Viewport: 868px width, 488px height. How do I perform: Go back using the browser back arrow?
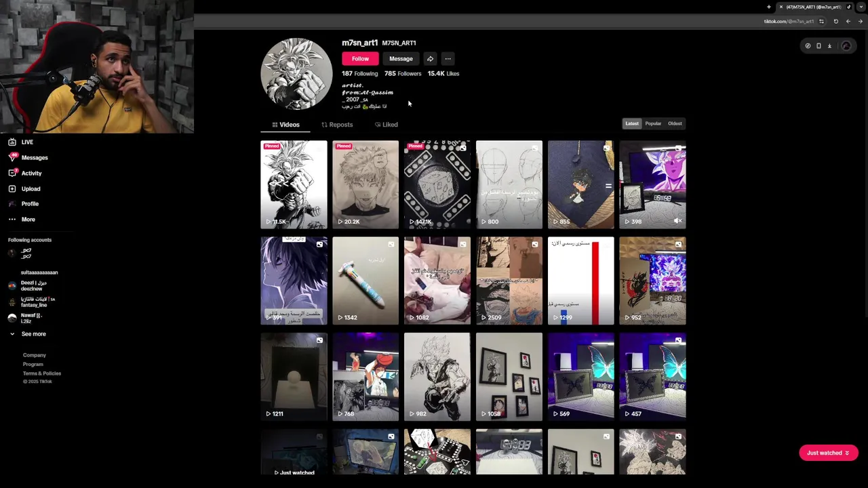[x=848, y=21]
